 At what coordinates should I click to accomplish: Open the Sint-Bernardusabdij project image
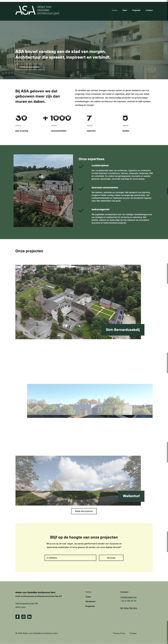[x=78, y=302]
